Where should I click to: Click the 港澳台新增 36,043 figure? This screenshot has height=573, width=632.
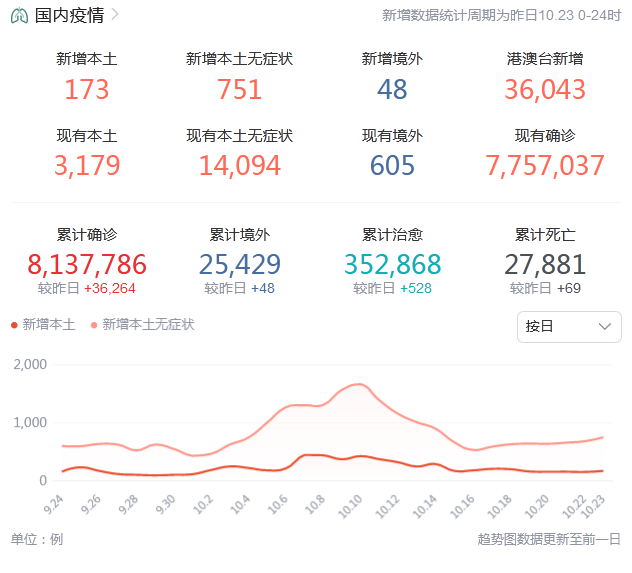coord(545,89)
